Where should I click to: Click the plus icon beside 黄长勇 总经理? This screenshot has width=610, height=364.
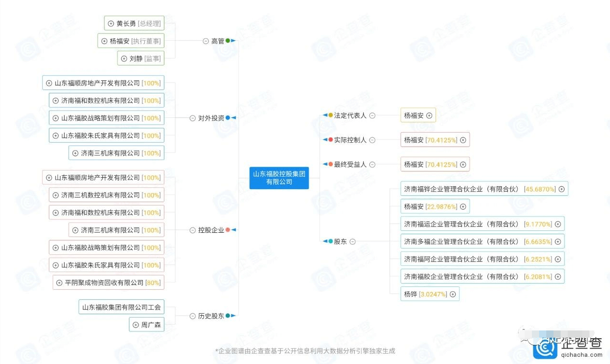coord(111,23)
